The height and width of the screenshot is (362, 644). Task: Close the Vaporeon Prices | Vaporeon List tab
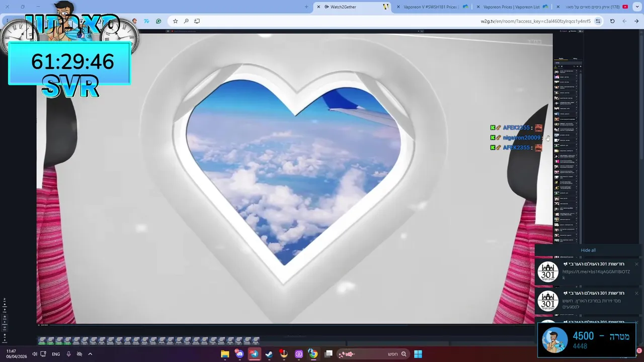(478, 7)
